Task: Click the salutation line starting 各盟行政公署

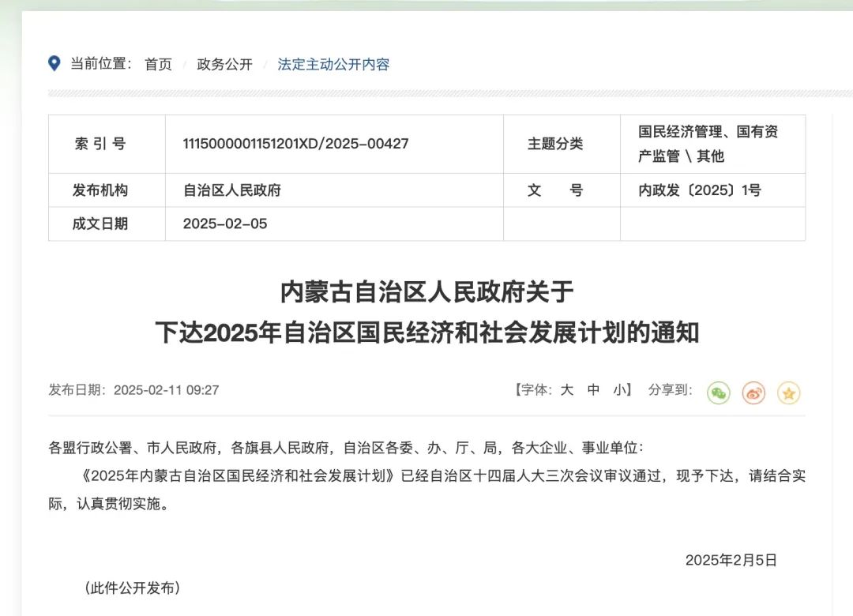Action: (346, 448)
